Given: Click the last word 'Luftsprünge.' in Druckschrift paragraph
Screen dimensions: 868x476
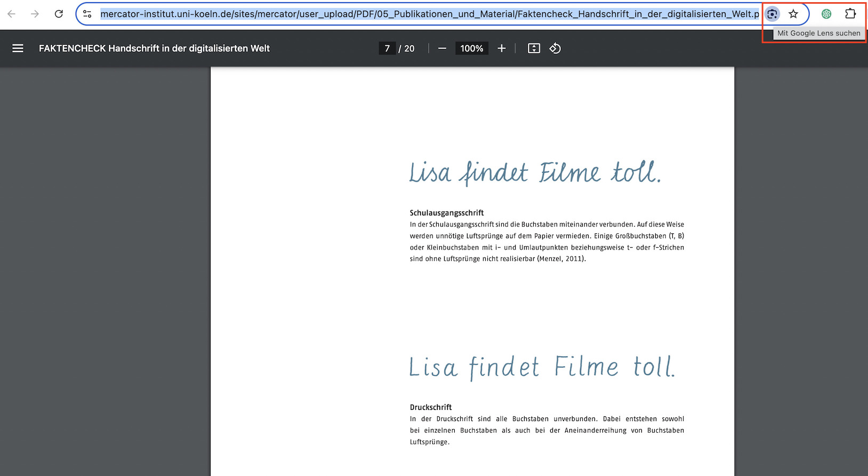Looking at the screenshot, I should click(430, 442).
